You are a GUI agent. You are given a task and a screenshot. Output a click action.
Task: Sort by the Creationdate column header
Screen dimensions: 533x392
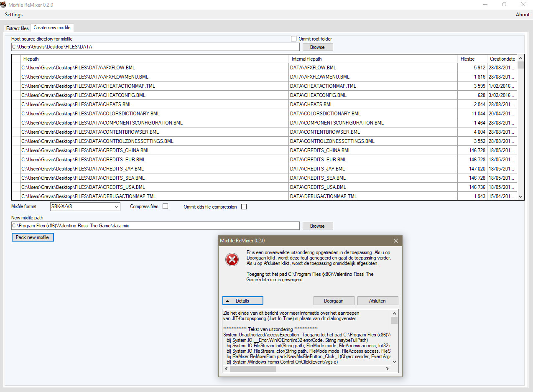pyautogui.click(x=502, y=59)
